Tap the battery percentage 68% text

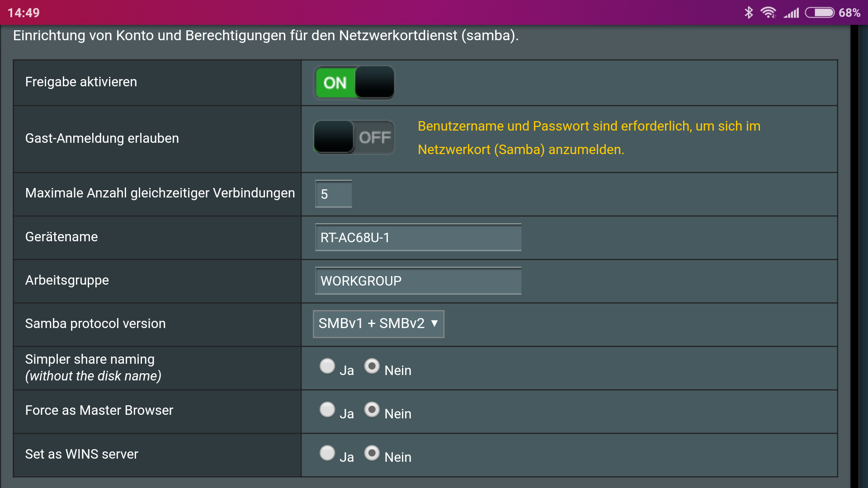click(x=849, y=13)
